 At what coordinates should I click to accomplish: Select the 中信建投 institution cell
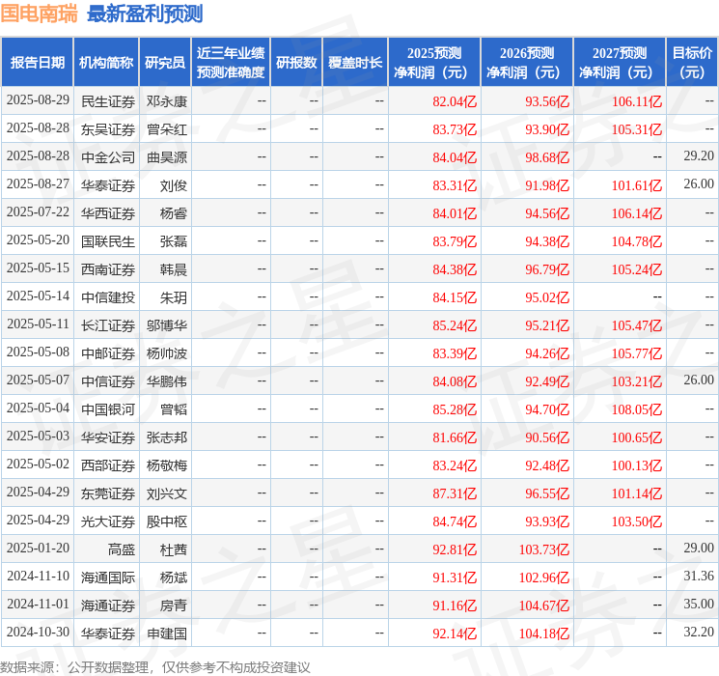tap(108, 298)
